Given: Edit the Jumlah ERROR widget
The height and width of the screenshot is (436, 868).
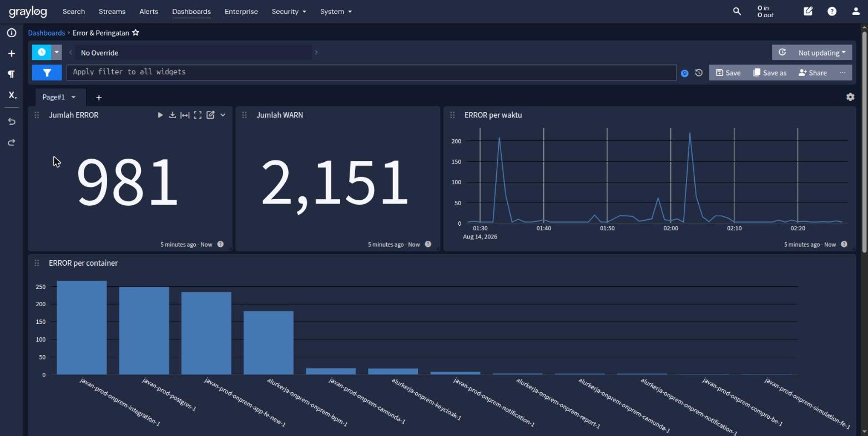Looking at the screenshot, I should pos(210,115).
